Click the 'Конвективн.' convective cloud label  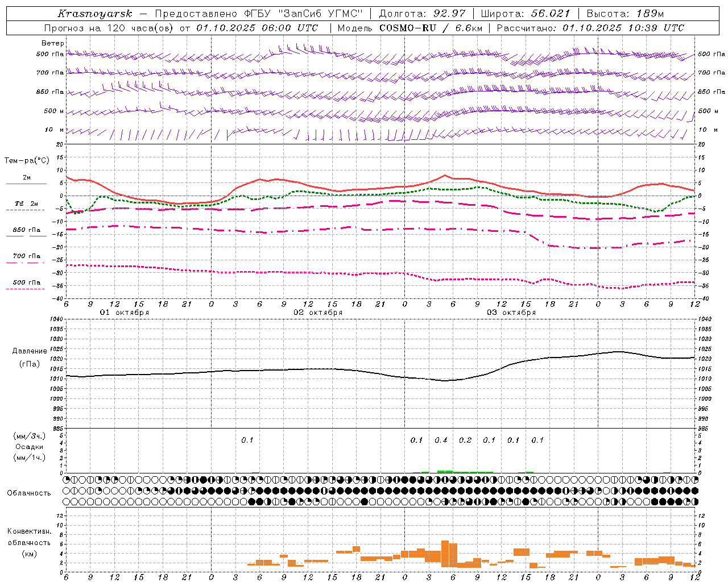click(29, 531)
